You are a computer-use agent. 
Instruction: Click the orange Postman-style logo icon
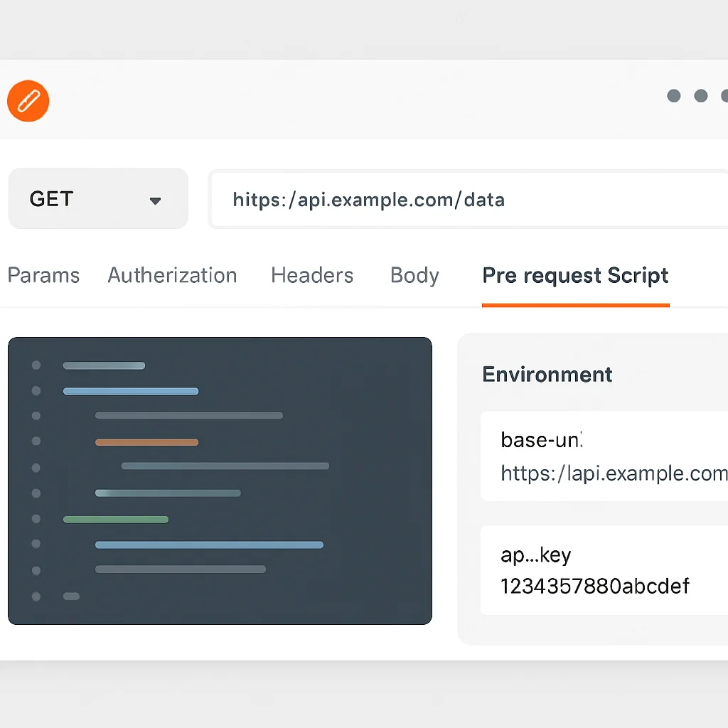[x=28, y=101]
